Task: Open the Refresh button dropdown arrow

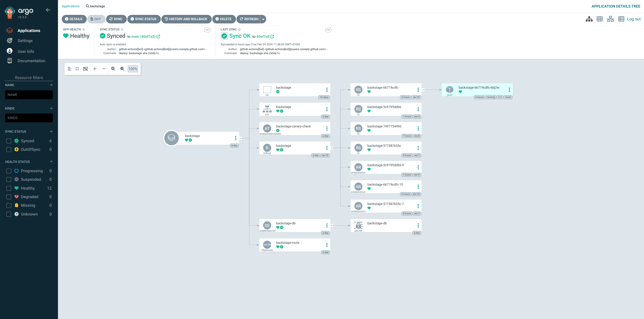Action: pos(263,19)
